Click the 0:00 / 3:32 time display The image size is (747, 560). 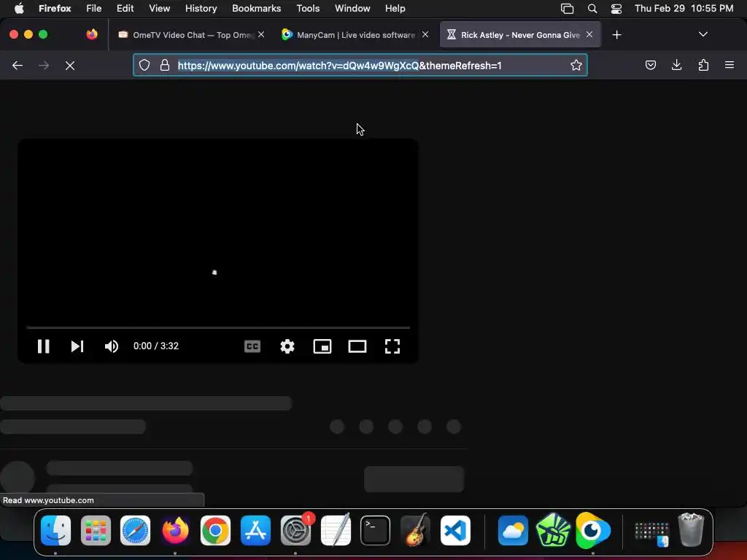156,346
